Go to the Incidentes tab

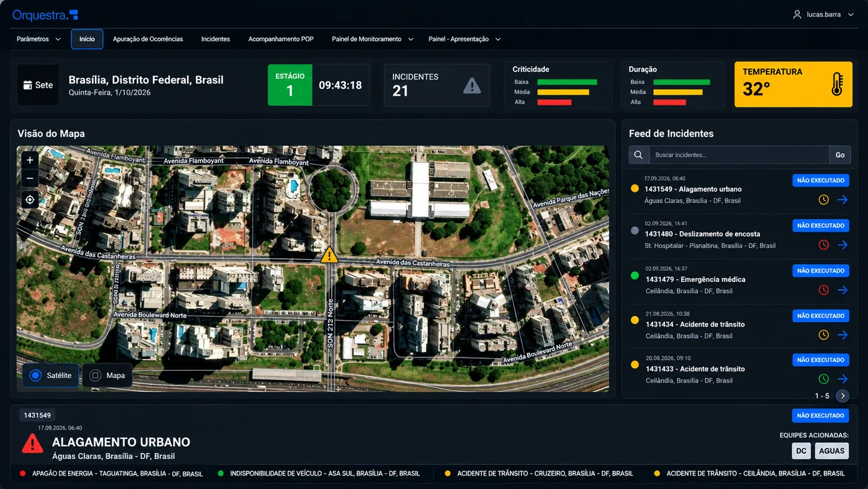[216, 39]
